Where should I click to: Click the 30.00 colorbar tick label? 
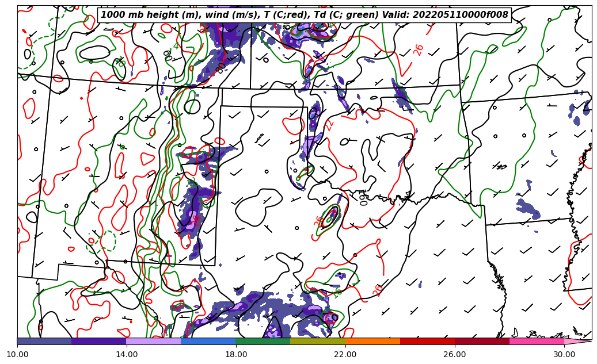point(564,354)
